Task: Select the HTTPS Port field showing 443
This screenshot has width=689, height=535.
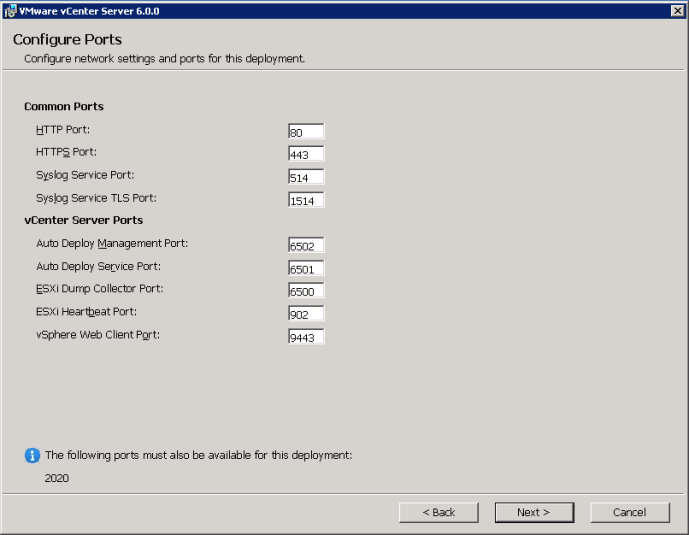Action: click(306, 154)
